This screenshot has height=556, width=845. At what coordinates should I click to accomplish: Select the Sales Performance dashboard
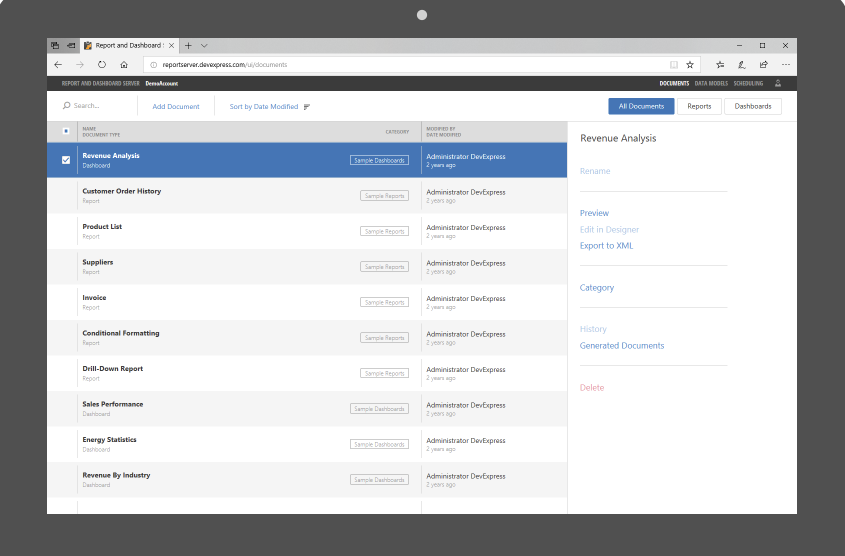307,409
